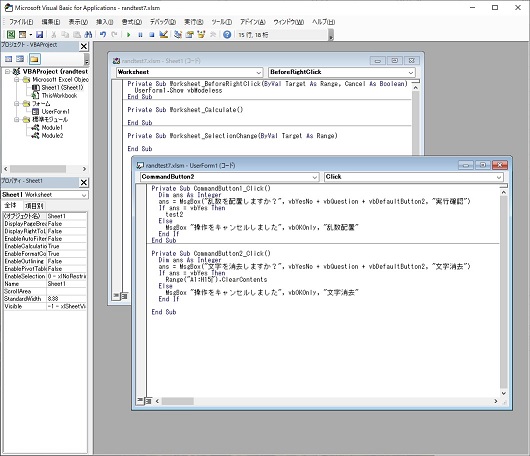Click View Object icon in Project panel

point(20,59)
